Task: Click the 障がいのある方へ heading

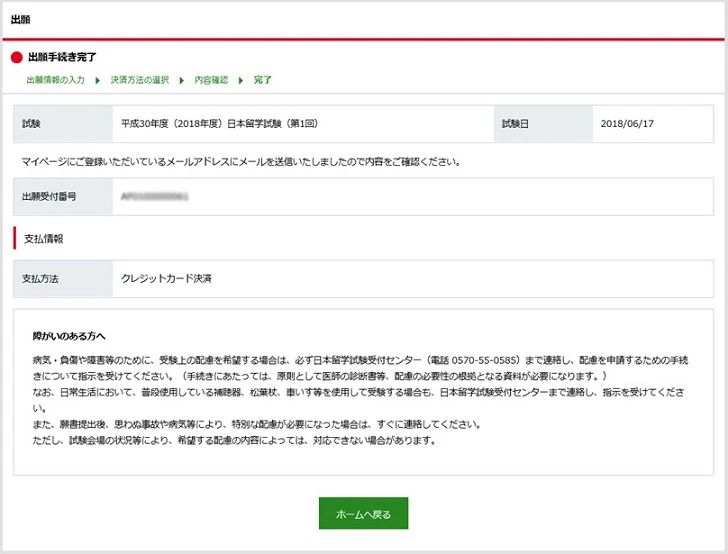Action: (69, 336)
